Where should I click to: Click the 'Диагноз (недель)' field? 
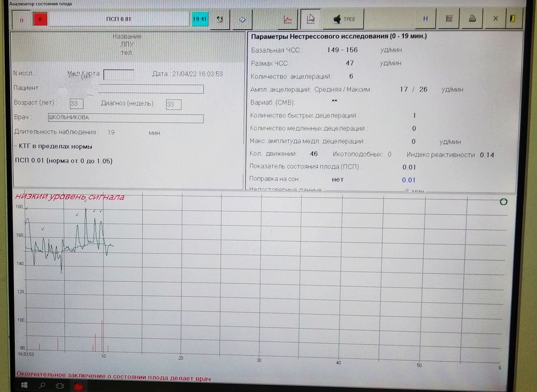pyautogui.click(x=173, y=104)
